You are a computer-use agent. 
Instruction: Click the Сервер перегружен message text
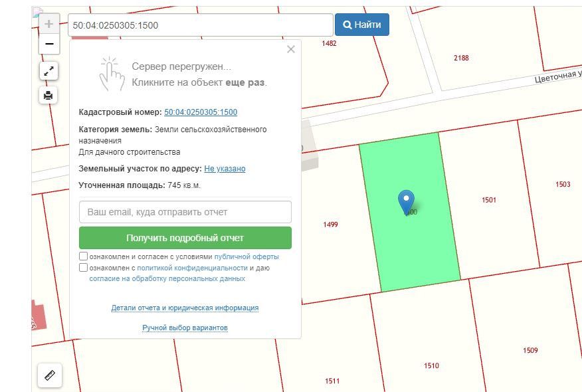pyautogui.click(x=181, y=66)
